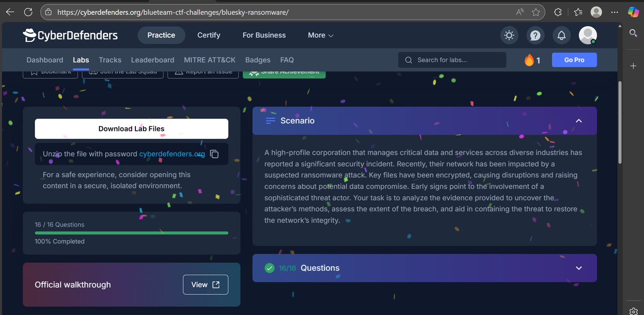Click the Official walkthrough label

pos(73,284)
